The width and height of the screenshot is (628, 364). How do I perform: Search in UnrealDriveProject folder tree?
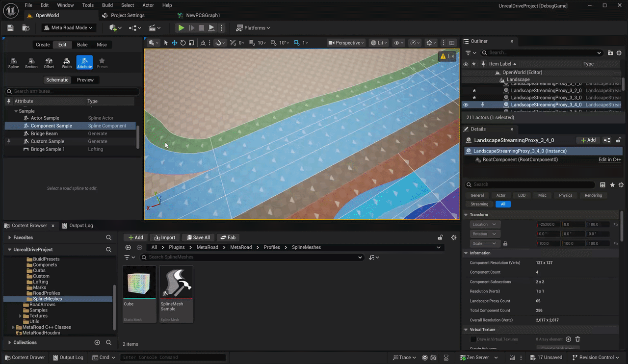(x=109, y=249)
